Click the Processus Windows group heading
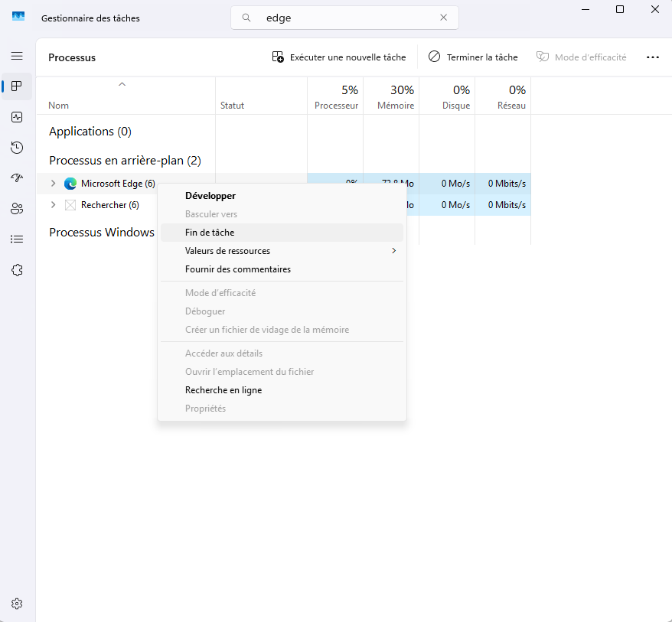Image resolution: width=672 pixels, height=622 pixels. 102,233
